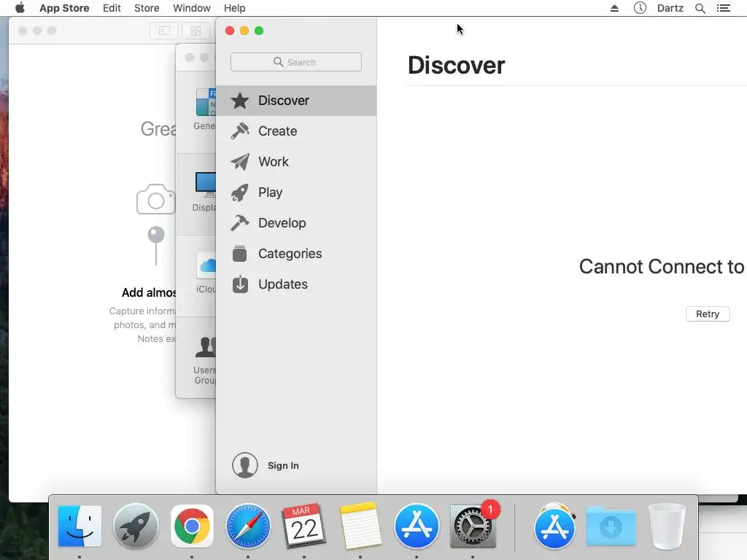
Task: Open System Preferences from the Dock
Action: pos(473,526)
